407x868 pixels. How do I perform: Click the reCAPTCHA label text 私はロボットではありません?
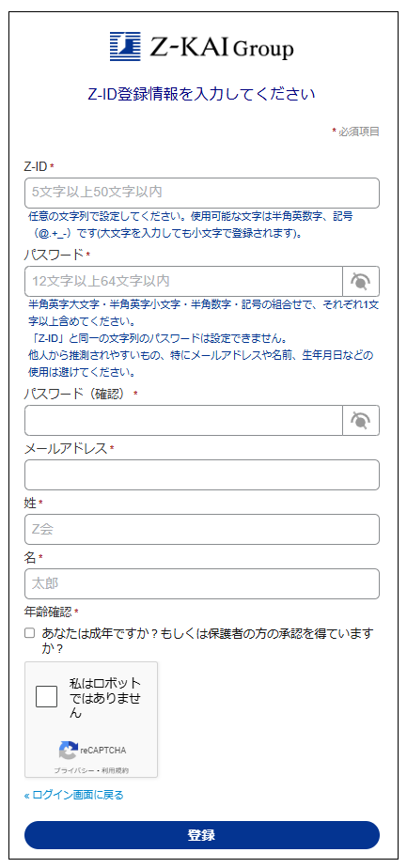point(105,697)
